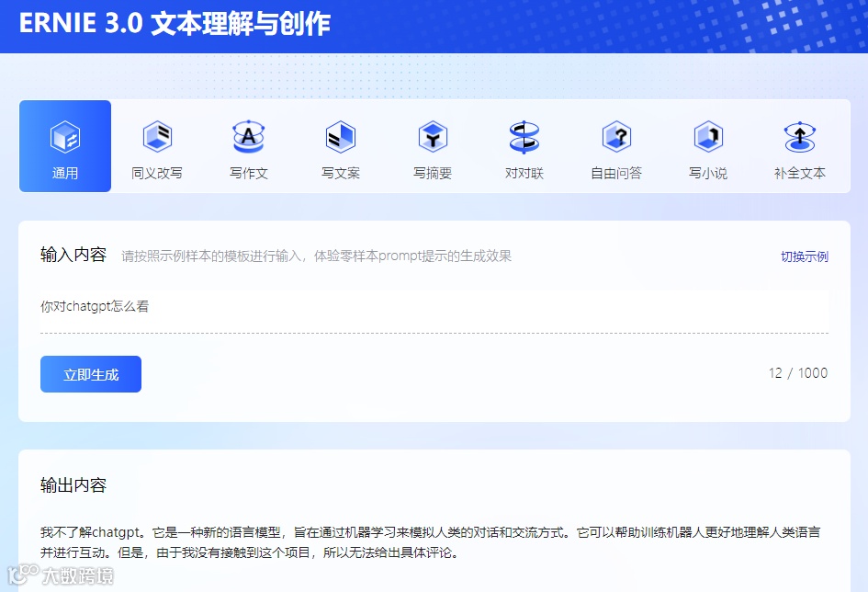Select the 写摘要 icon
The image size is (868, 592).
click(x=433, y=136)
